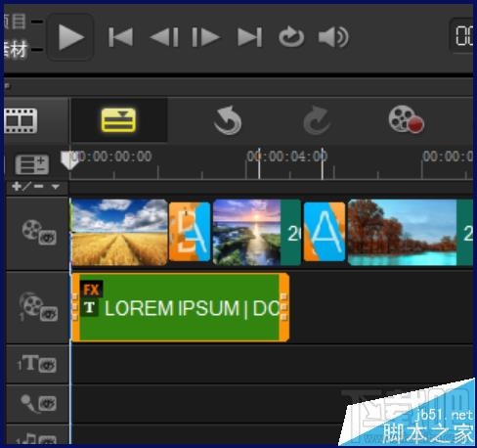Select the wheat field video clip thumbnail
Screen dimensions: 477x448
(x=119, y=233)
